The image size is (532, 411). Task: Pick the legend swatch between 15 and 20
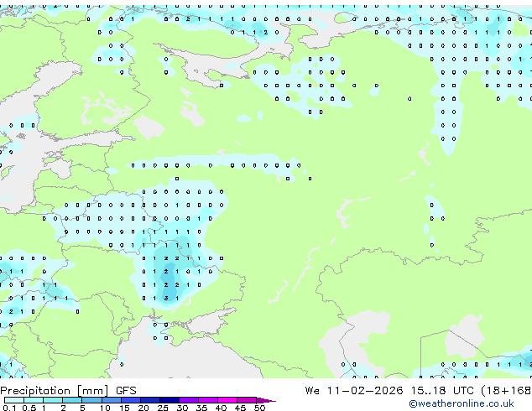[131, 400]
